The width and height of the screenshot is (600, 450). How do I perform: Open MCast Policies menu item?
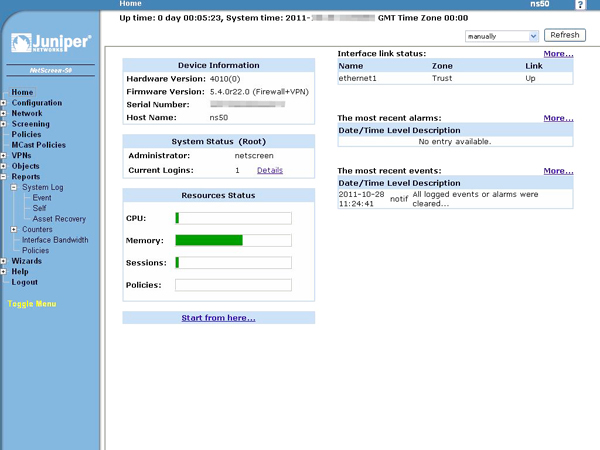[39, 145]
